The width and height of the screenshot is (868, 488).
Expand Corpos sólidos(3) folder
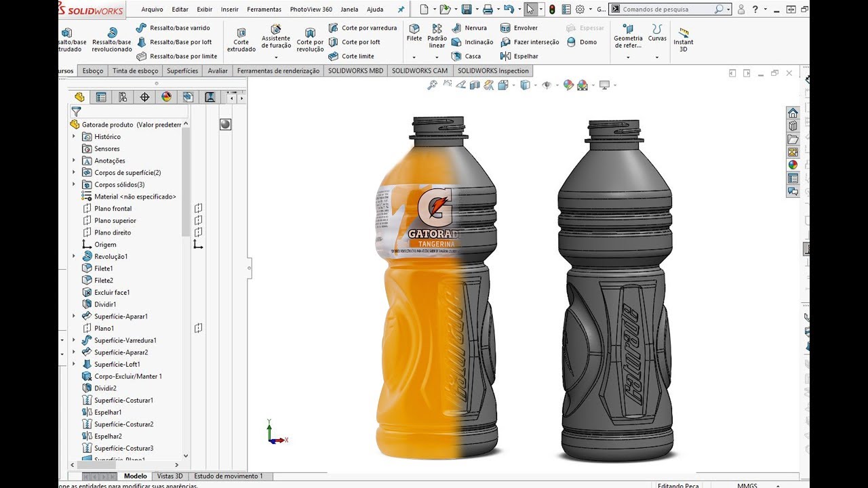[74, 184]
